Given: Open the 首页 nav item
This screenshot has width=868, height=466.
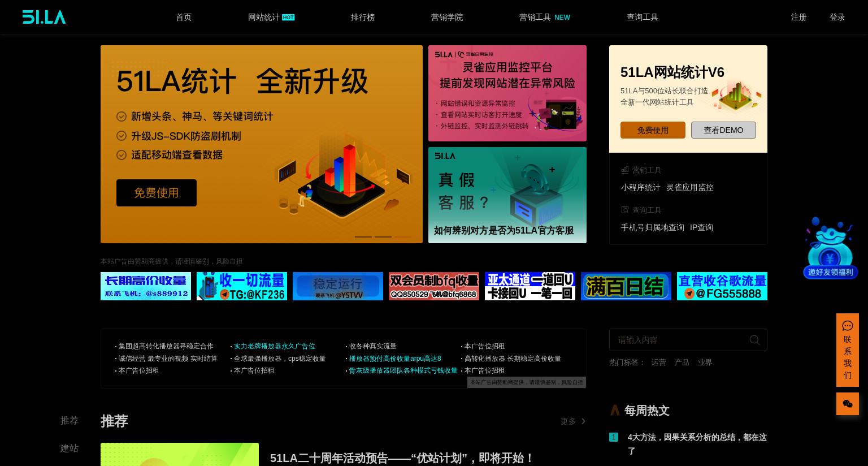Looking at the screenshot, I should coord(184,17).
